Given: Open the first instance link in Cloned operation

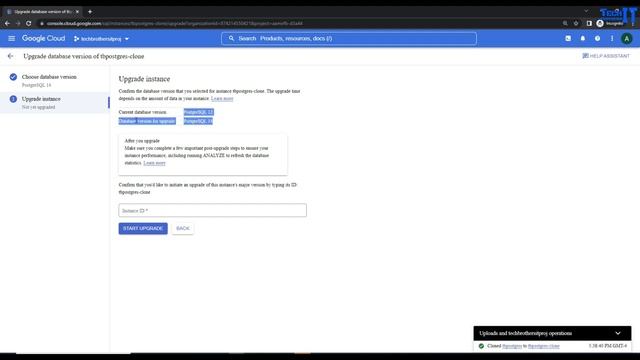Looking at the screenshot, I should point(512,346).
